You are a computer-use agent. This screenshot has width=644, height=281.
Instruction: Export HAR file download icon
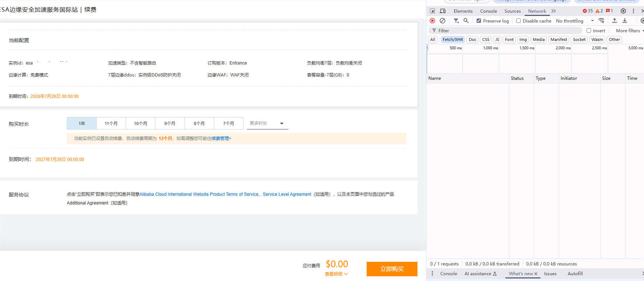[625, 21]
